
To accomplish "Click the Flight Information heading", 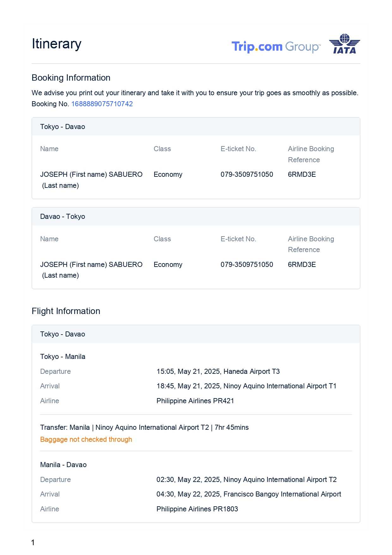I will pos(66,311).
